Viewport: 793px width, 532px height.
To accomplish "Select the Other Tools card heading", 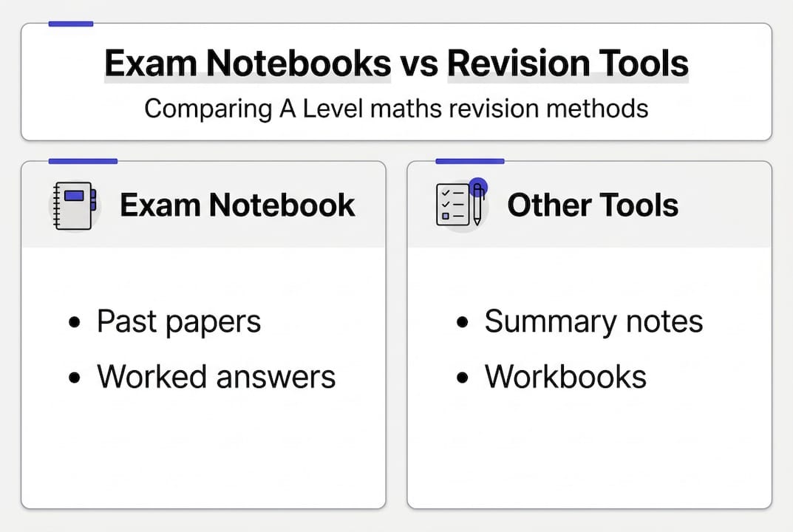I will pyautogui.click(x=592, y=205).
